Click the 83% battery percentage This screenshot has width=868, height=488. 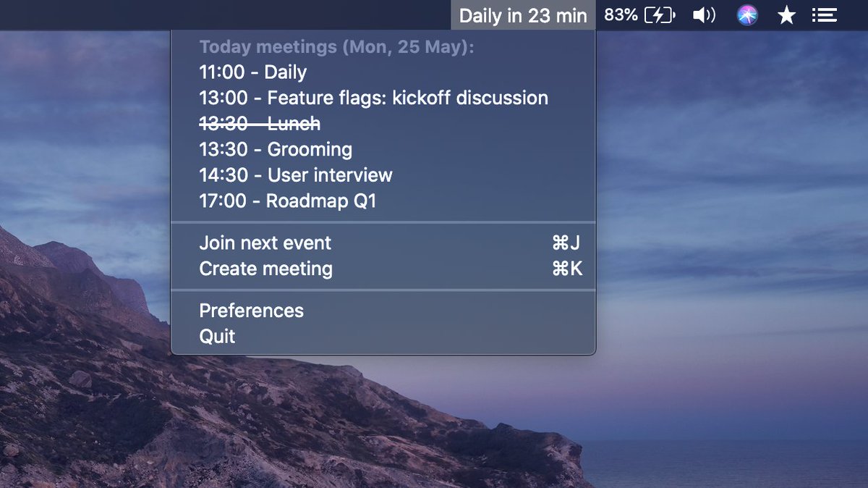click(621, 14)
